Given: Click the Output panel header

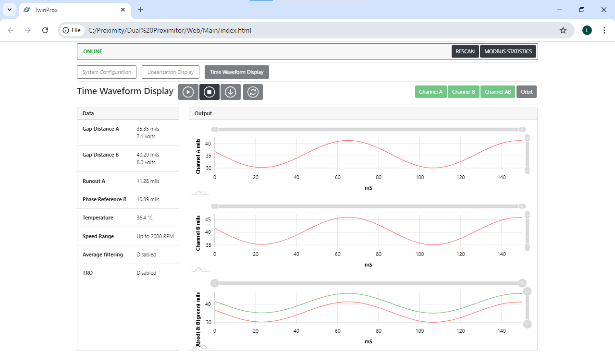Looking at the screenshot, I should pos(363,114).
